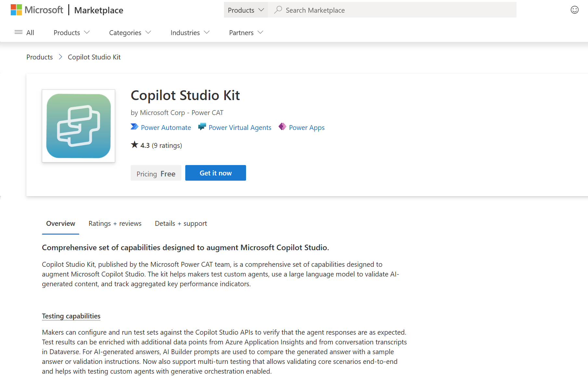Switch to Ratings + reviews tab
588x386 pixels.
[x=115, y=224]
